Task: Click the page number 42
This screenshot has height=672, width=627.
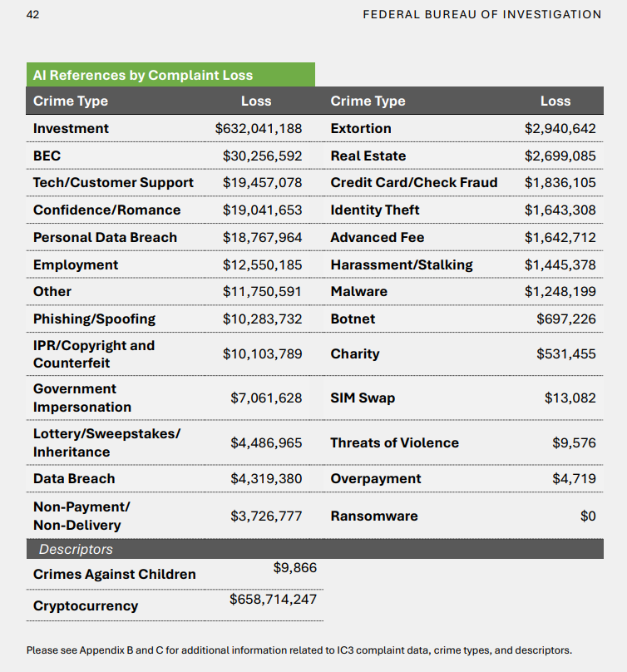Action: coord(32,15)
